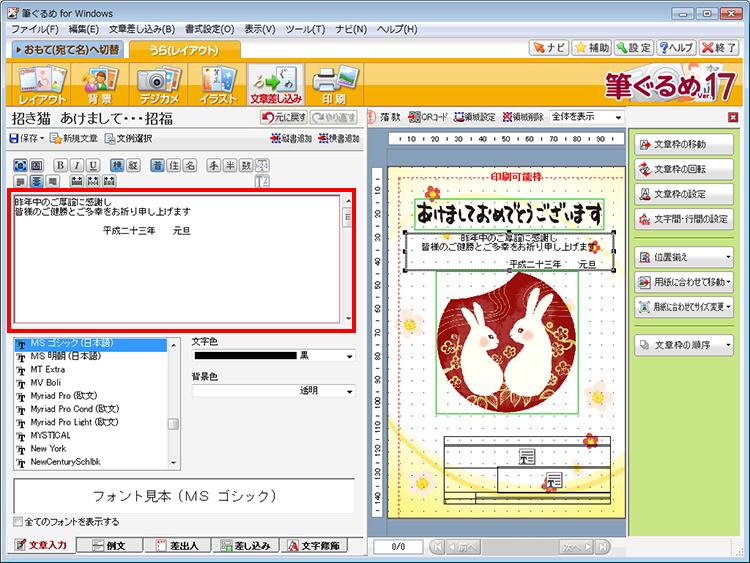Select the 文章差し込み tool icon

click(276, 85)
